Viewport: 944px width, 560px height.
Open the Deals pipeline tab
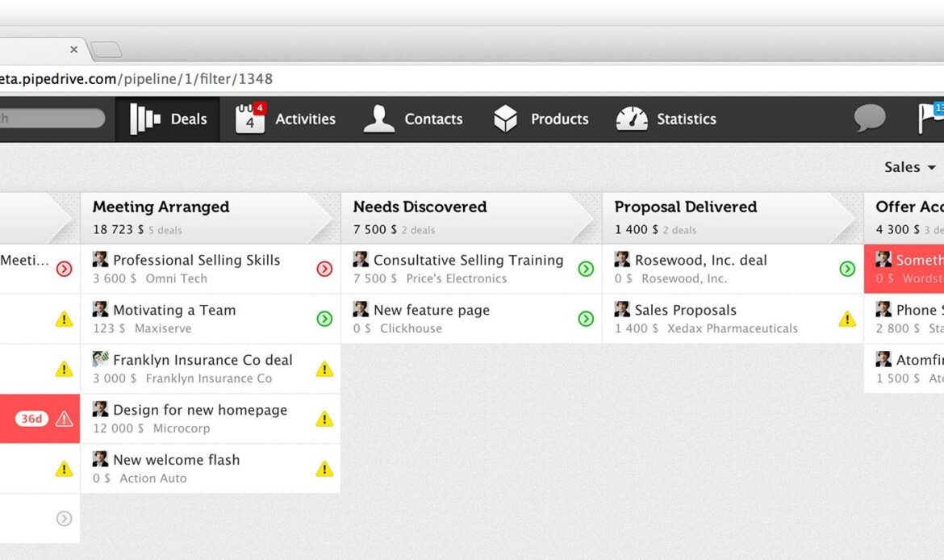point(168,119)
